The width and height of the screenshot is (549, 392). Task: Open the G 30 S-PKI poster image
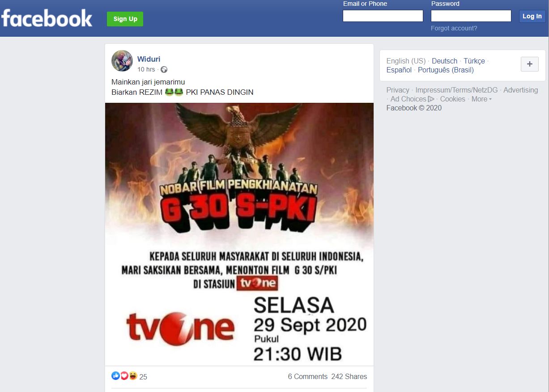click(x=239, y=234)
